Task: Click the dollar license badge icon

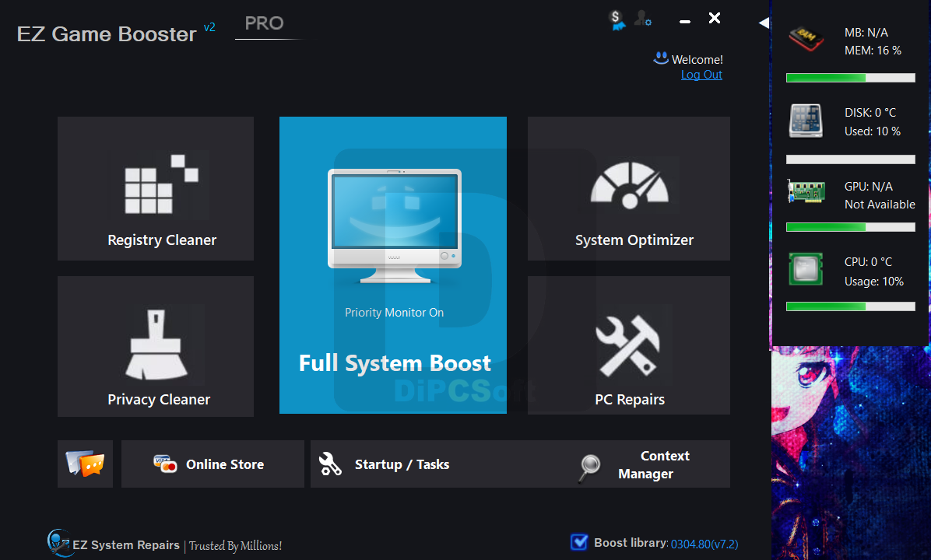Action: point(617,20)
